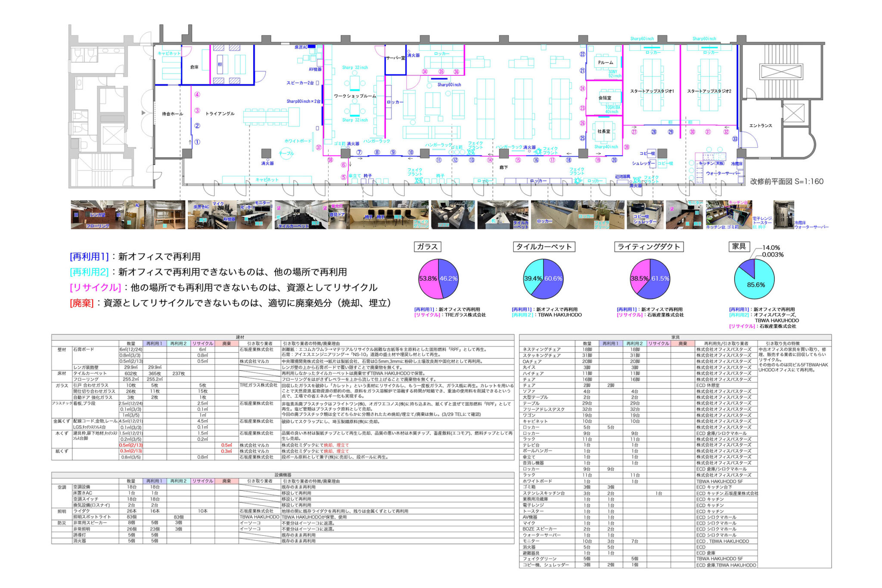Click the red 0.5㎡(2/13) quantity cell

click(x=131, y=445)
